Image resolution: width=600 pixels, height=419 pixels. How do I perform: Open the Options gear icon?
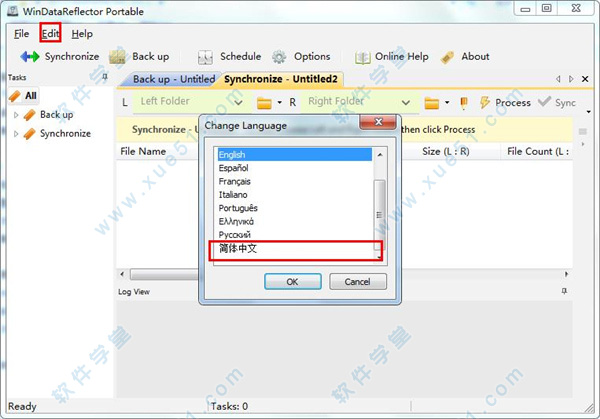tap(279, 57)
